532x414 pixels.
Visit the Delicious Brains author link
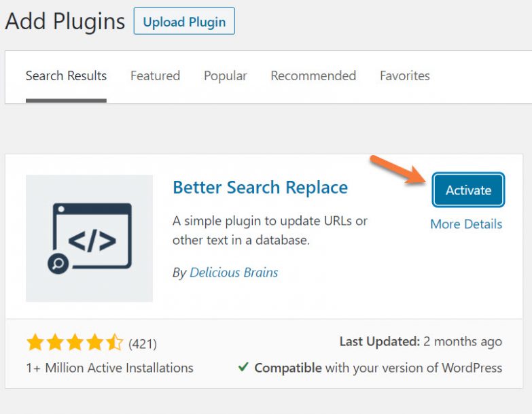coord(234,273)
